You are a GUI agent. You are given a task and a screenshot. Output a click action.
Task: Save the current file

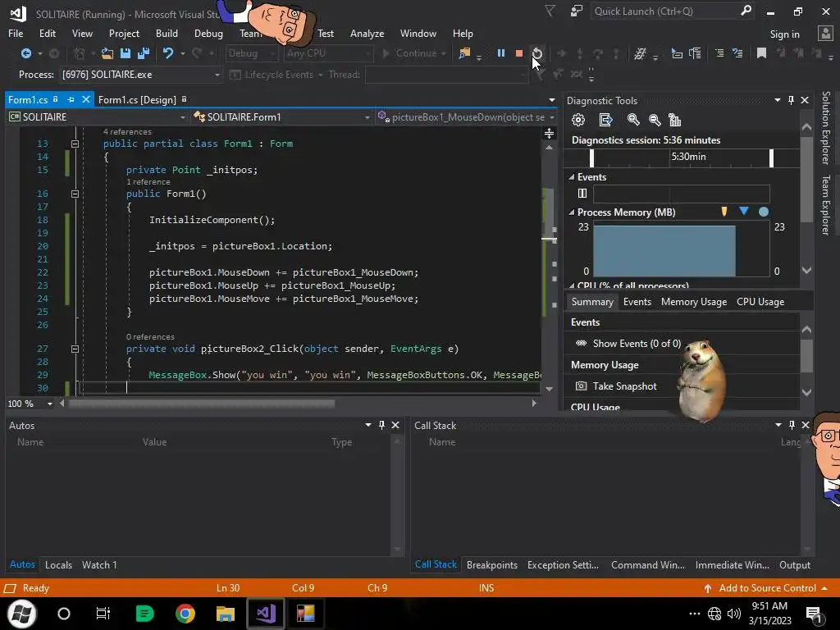click(126, 53)
